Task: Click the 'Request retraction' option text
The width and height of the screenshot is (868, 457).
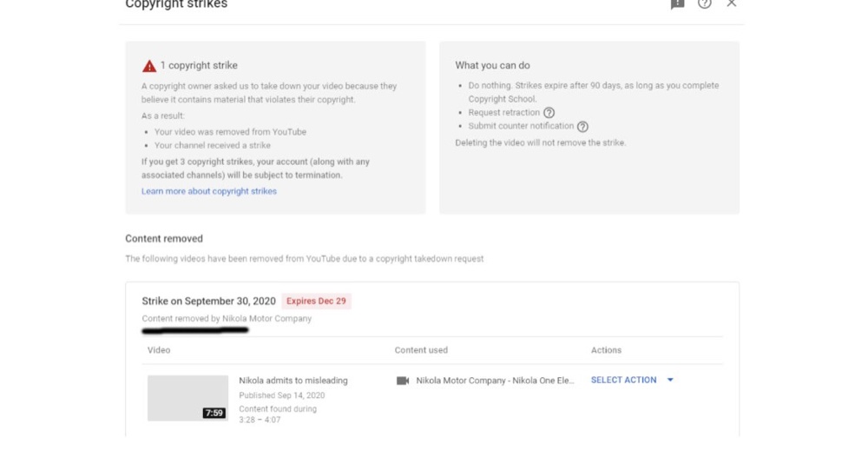Action: coord(503,112)
